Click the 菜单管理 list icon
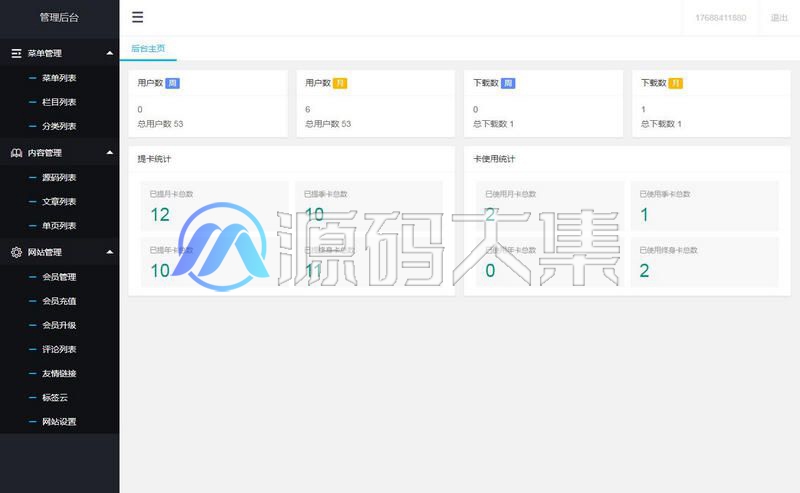Viewport: 800px width, 493px height. 16,53
